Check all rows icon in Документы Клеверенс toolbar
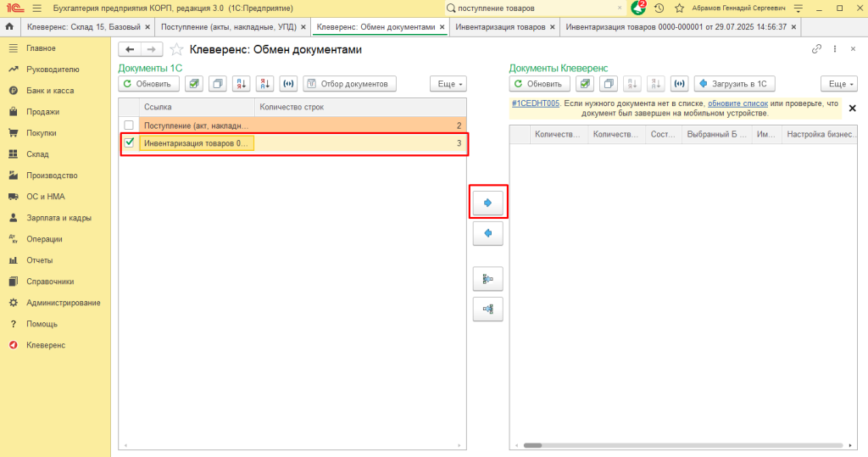 click(584, 84)
